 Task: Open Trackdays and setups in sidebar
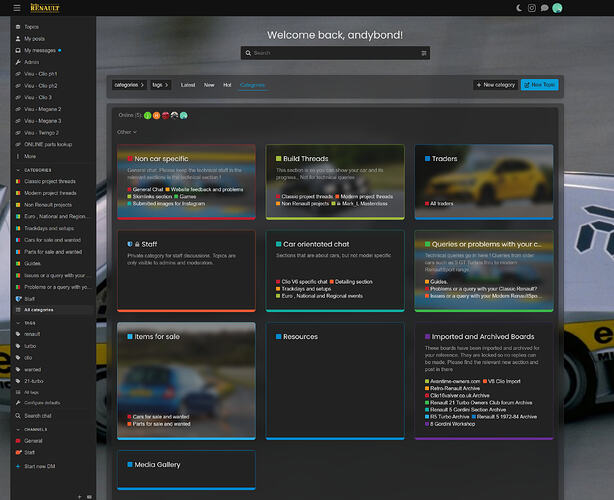click(49, 229)
